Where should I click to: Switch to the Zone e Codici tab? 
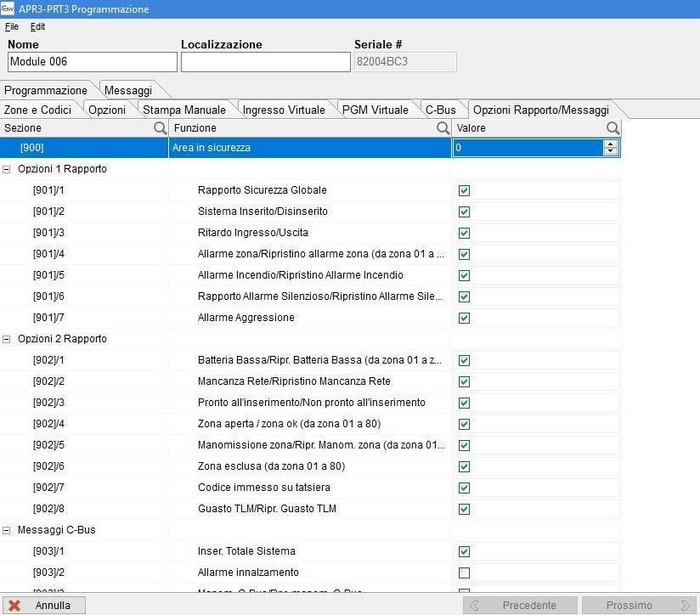(38, 110)
